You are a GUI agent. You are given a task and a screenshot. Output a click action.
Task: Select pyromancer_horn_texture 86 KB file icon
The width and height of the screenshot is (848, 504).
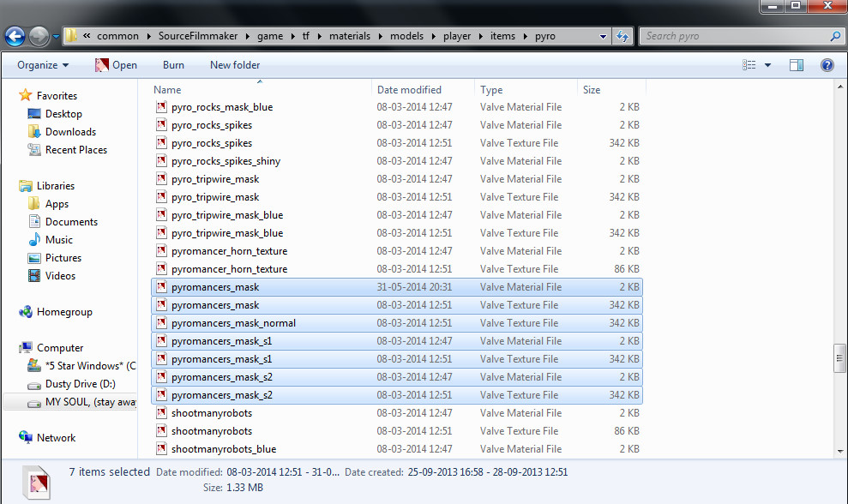point(161,269)
